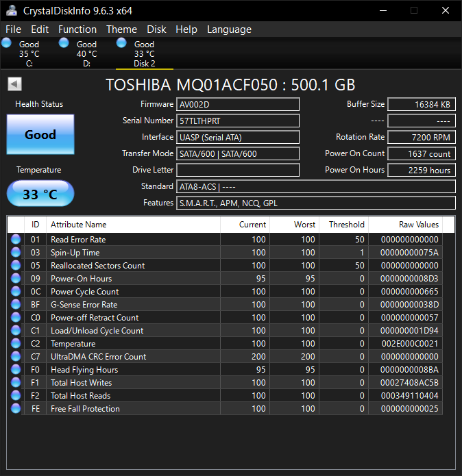Click status orb for Free Fall Protection

(x=16, y=408)
